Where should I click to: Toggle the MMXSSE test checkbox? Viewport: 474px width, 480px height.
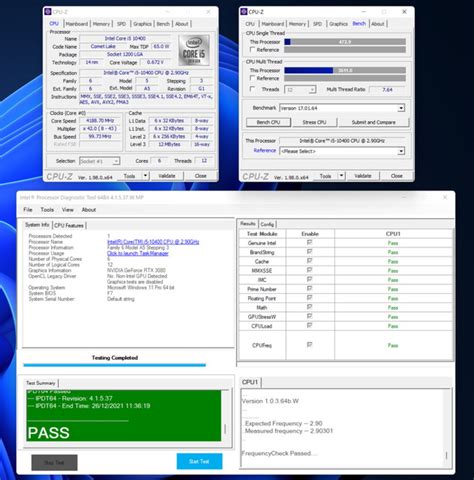[x=310, y=270]
